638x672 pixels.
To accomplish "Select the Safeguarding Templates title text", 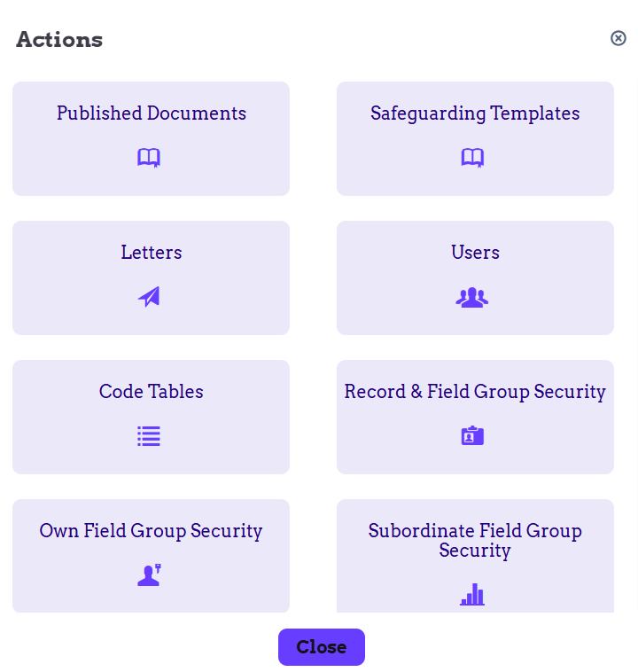I will (475, 113).
